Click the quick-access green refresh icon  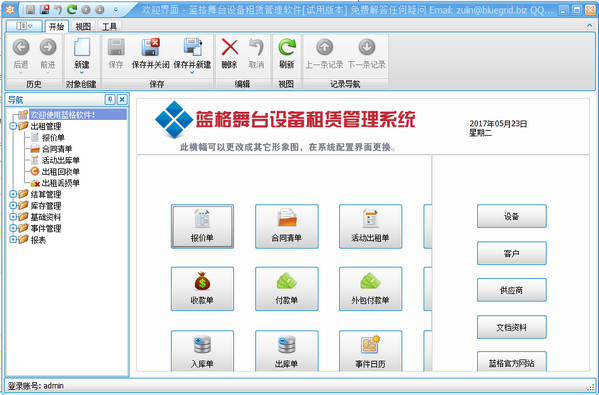click(71, 9)
